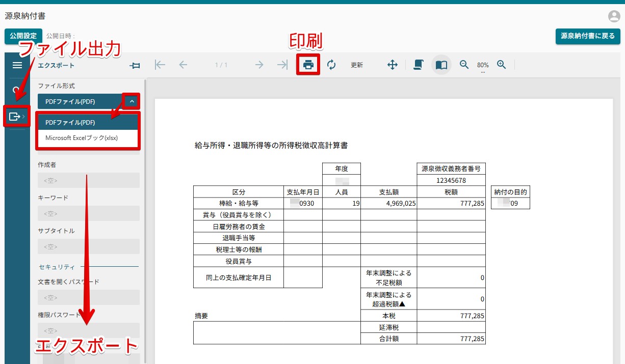
Task: Pin the export panel with the pin icon
Action: (135, 65)
